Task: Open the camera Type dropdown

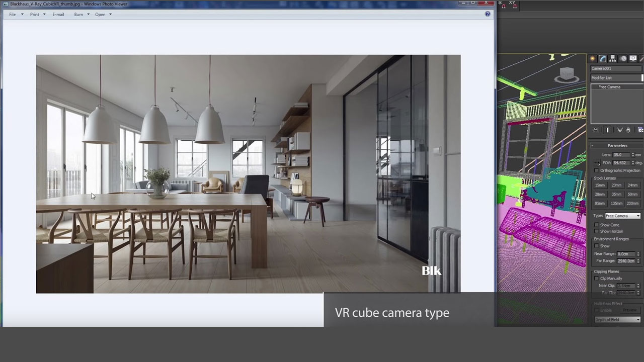Action: (x=623, y=216)
